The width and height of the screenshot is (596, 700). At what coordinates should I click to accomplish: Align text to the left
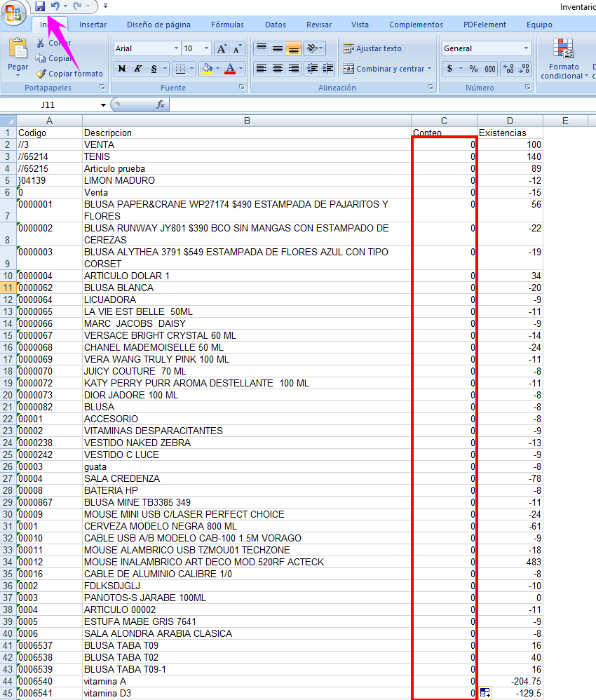(x=262, y=69)
